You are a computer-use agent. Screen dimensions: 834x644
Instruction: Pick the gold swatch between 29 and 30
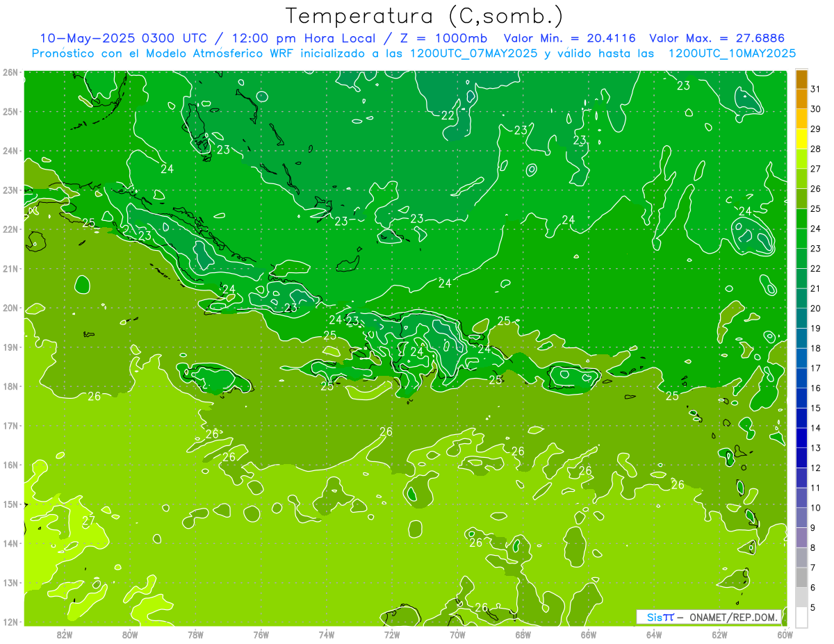coord(801,119)
